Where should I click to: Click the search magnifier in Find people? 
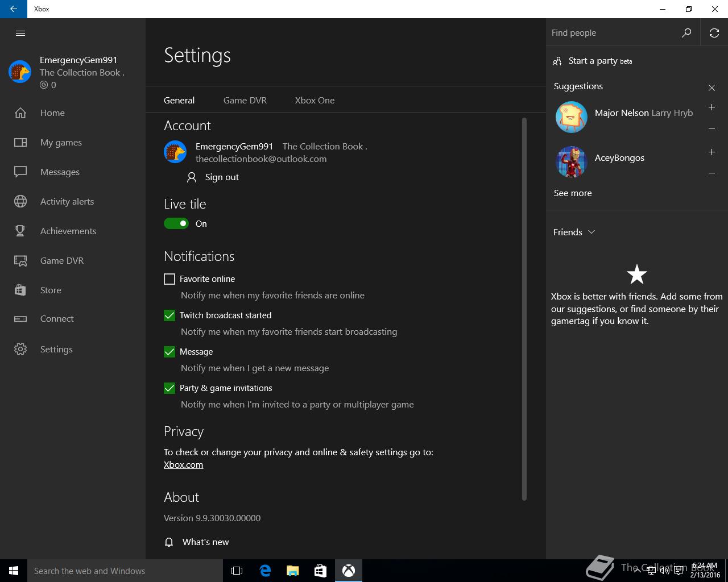(686, 33)
